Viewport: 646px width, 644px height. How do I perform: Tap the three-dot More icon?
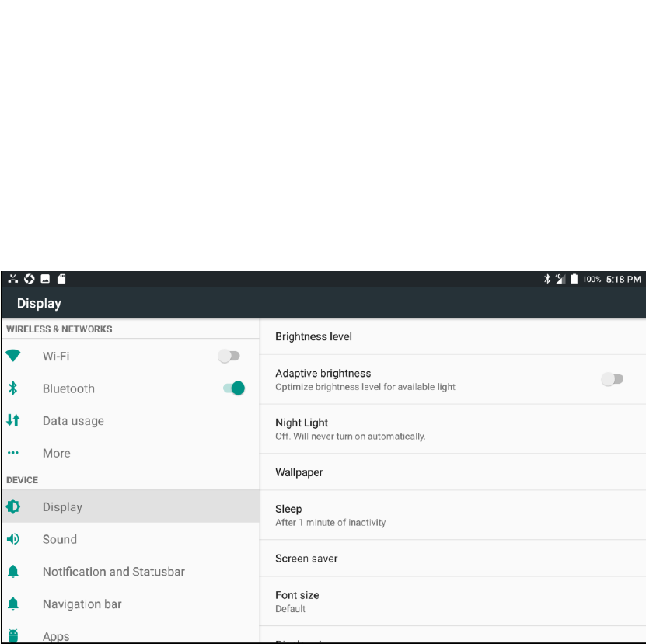point(12,453)
